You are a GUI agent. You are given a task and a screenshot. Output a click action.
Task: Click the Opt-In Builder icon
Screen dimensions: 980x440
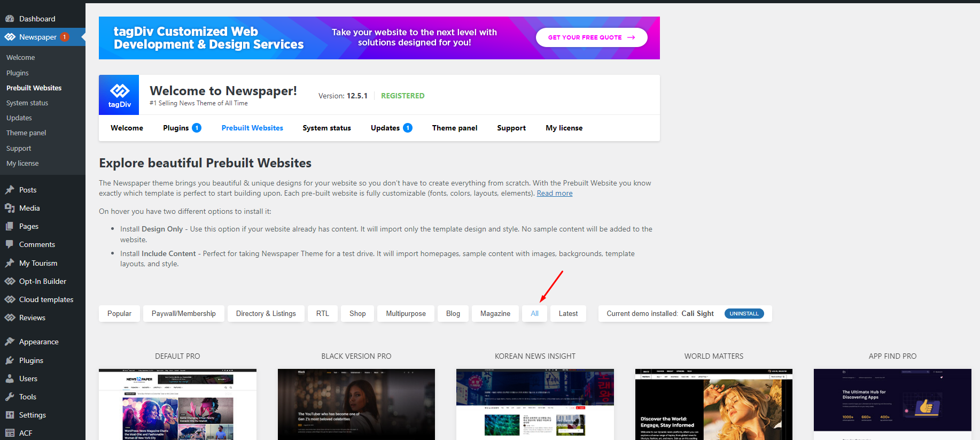(10, 281)
